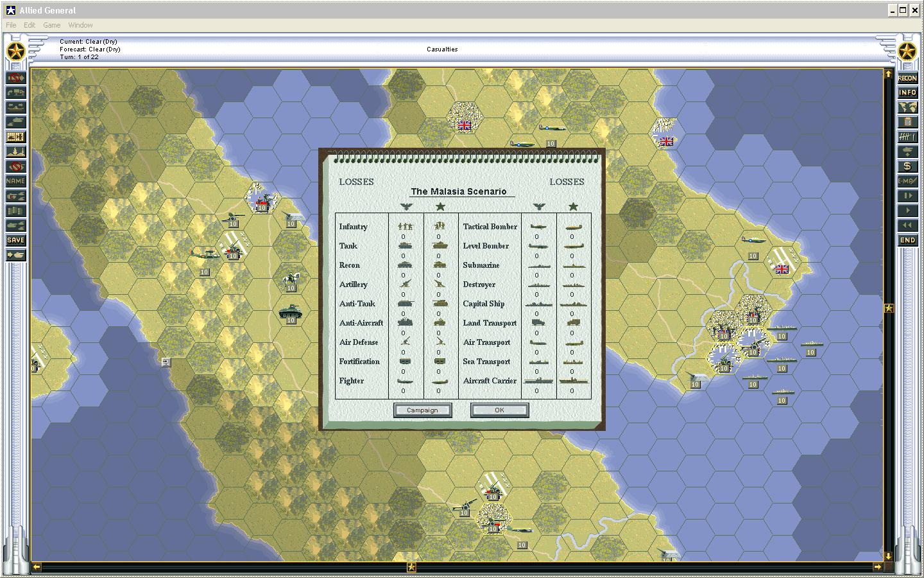Toggle the highlighted hex grid icon

click(16, 137)
